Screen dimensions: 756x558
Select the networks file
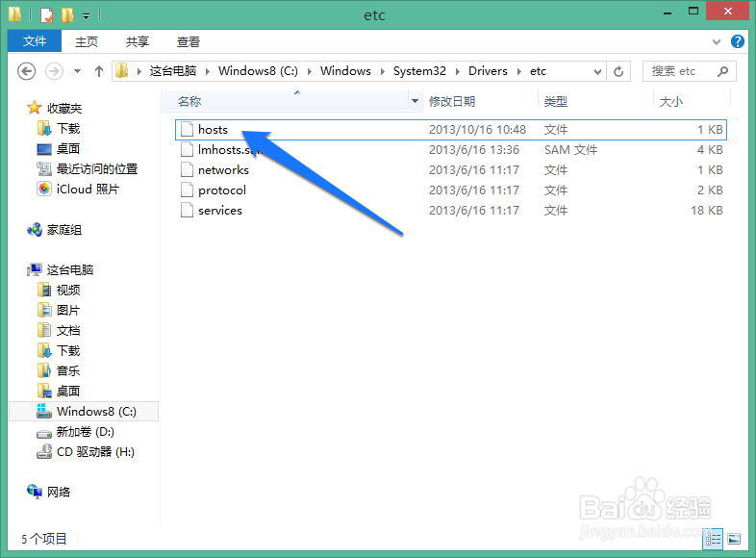click(451, 169)
